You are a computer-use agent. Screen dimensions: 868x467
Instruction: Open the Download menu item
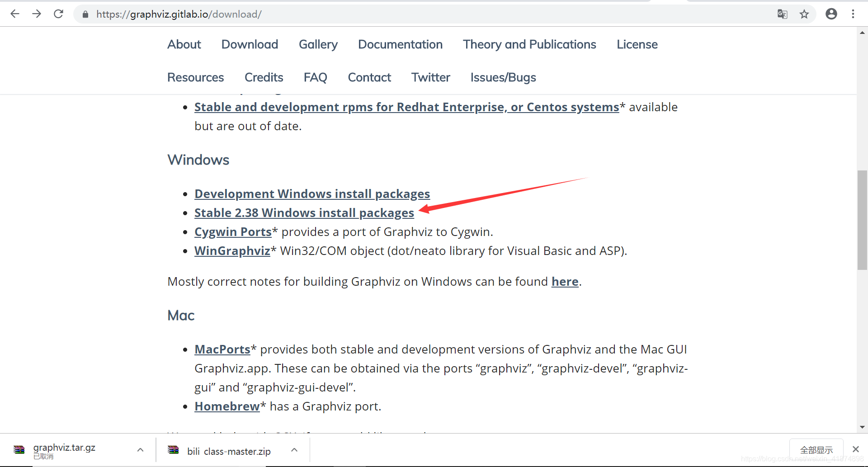(x=250, y=44)
